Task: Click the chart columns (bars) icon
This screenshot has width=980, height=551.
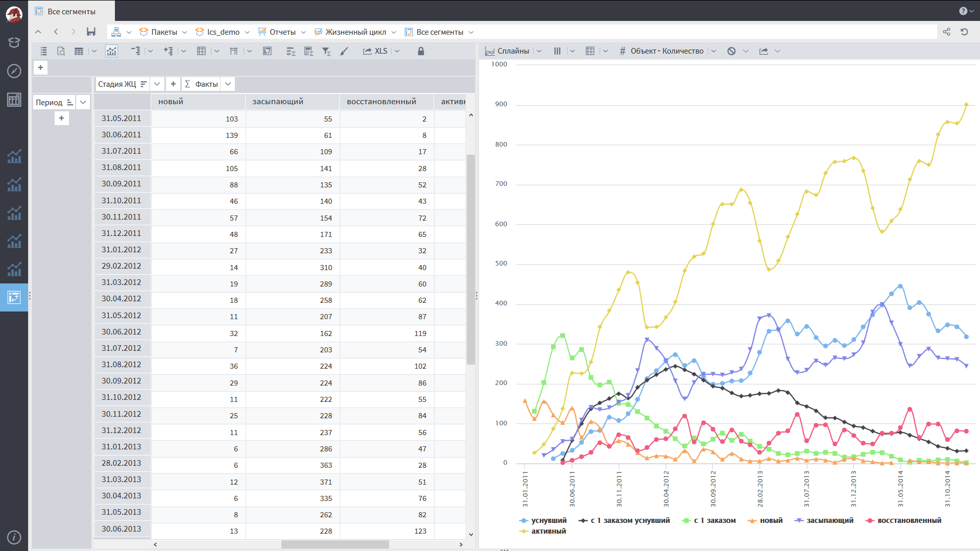Action: point(557,51)
